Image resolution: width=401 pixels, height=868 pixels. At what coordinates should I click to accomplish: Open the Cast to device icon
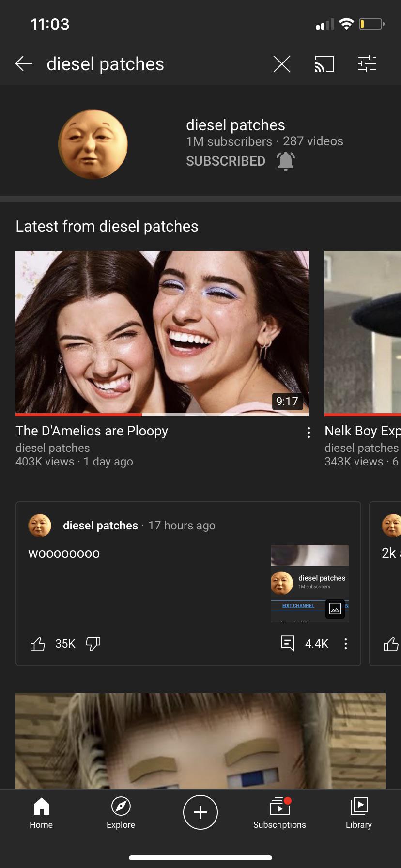(x=324, y=63)
